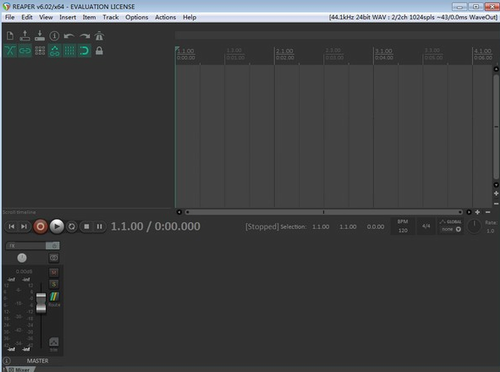Open the Insert menu

68,17
